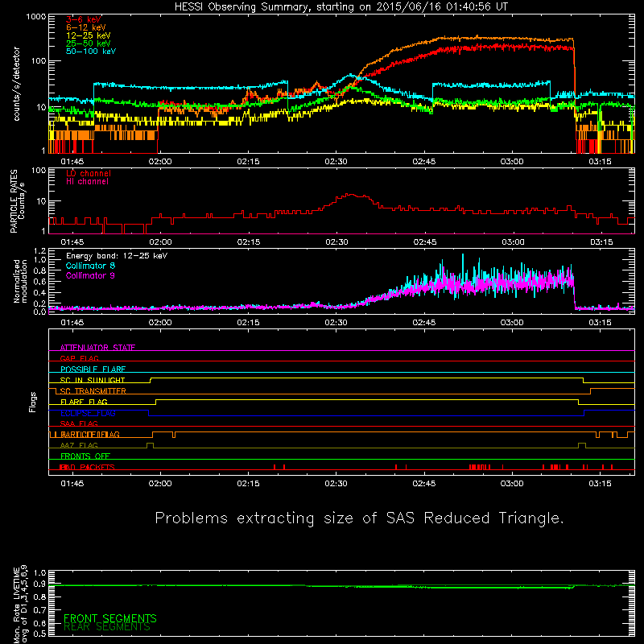Click 02:30 tick under the counts plot

336,162
